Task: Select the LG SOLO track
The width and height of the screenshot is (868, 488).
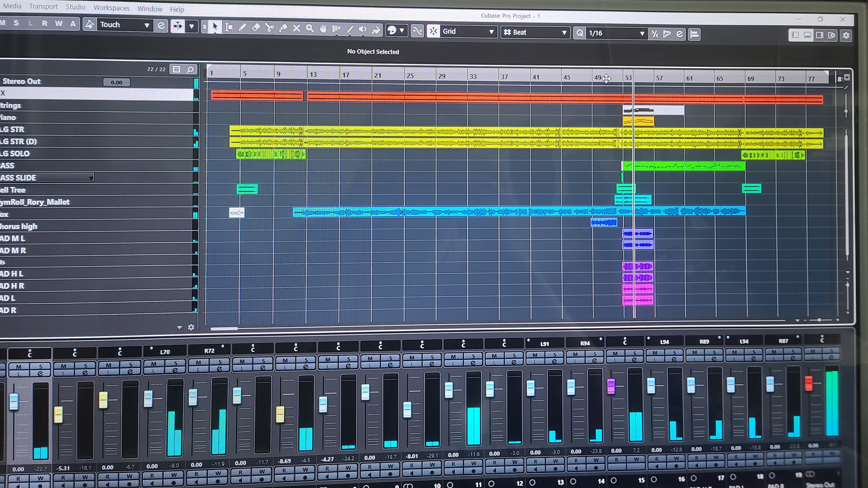Action: (x=67, y=154)
